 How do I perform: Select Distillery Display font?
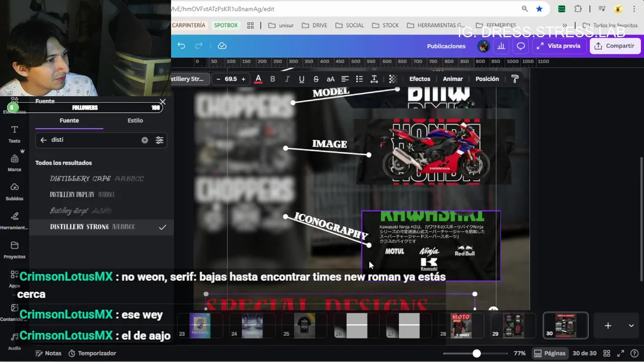click(101, 195)
